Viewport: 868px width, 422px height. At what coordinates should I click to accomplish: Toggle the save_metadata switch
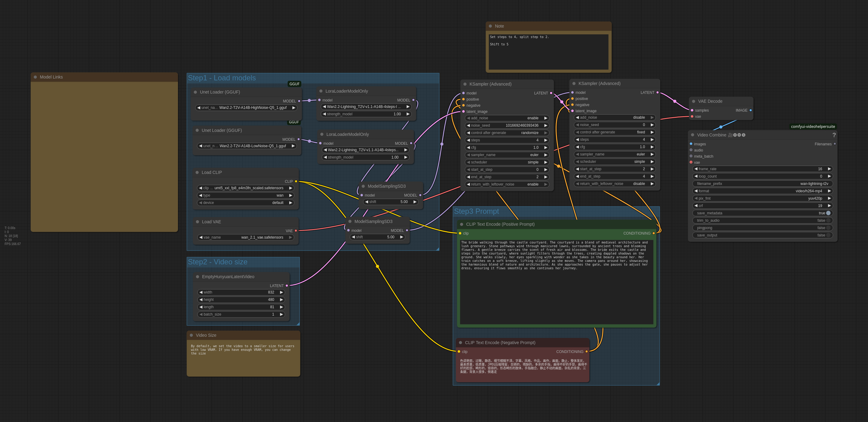[x=828, y=213]
